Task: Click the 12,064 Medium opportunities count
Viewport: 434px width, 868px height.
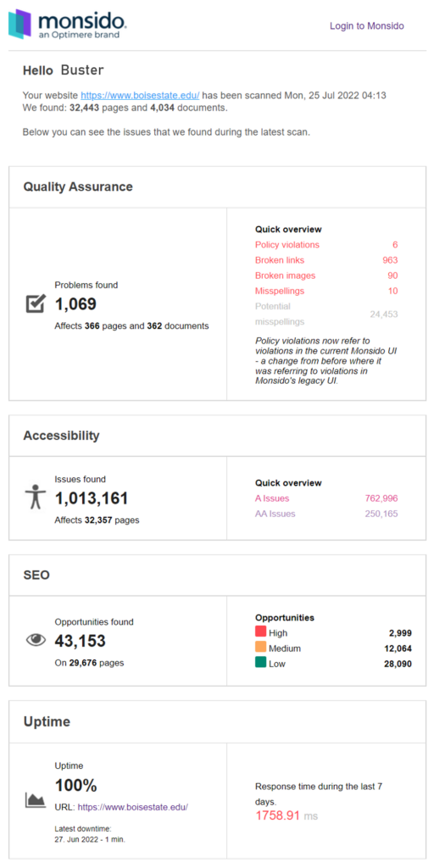Action: coord(398,648)
